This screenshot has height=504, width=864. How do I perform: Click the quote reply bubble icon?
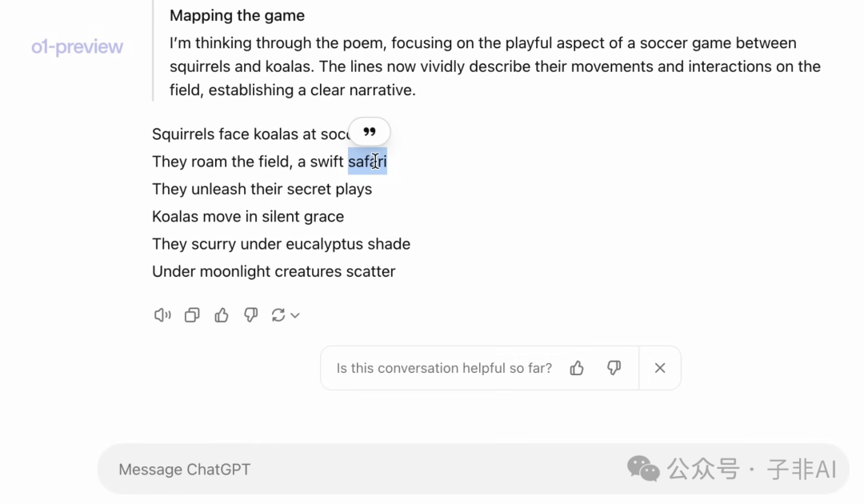[x=369, y=132]
